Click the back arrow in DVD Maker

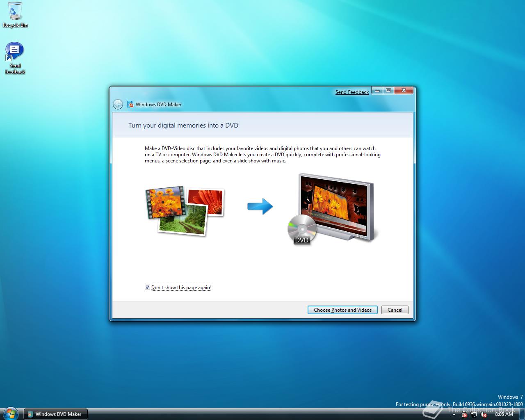tap(118, 104)
